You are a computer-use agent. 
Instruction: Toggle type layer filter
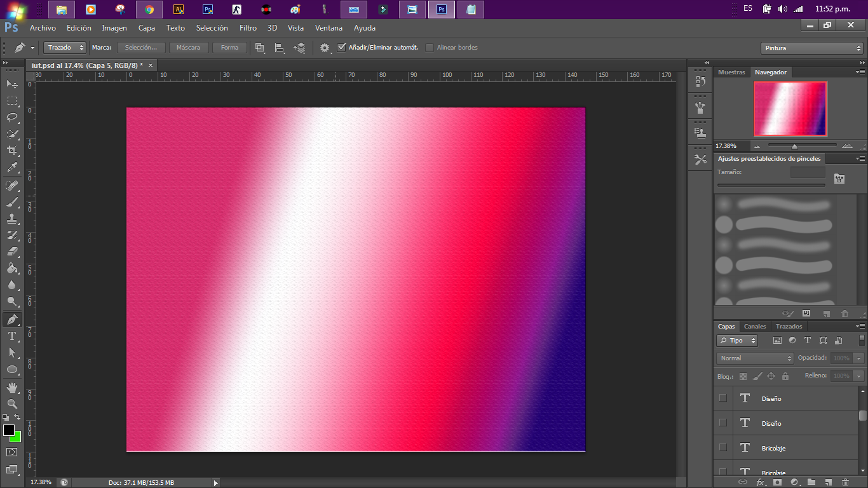[808, 341]
